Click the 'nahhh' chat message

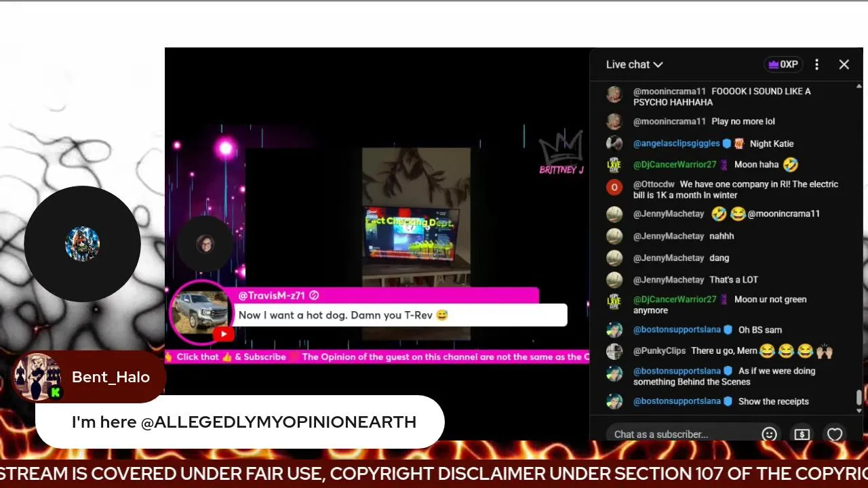(722, 236)
